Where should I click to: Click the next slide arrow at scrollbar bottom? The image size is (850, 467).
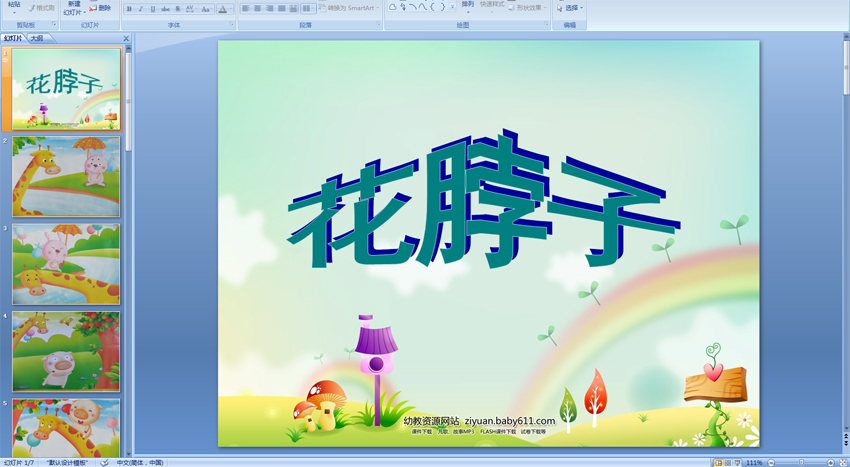click(x=846, y=445)
